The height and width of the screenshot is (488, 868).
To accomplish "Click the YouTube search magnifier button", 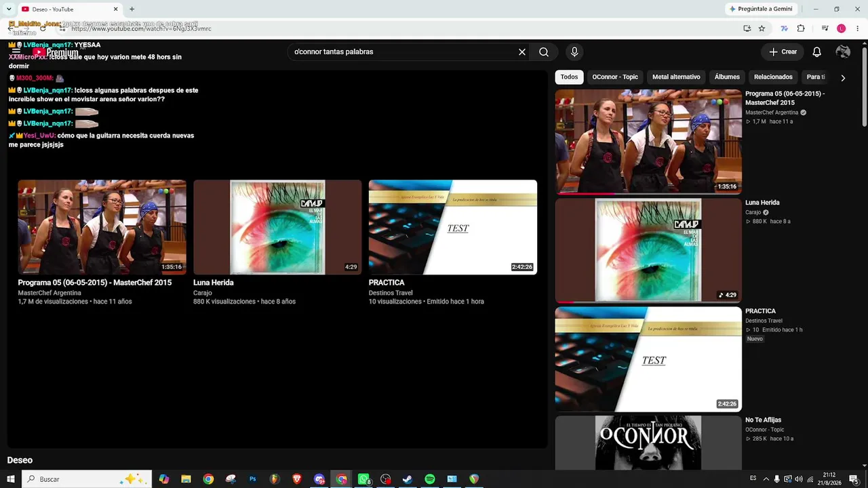I will [x=544, y=52].
